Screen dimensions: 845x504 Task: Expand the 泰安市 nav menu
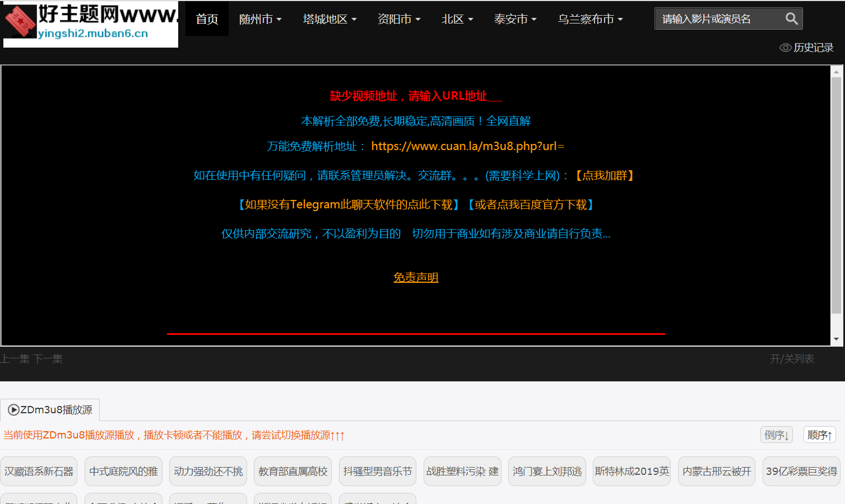[515, 19]
